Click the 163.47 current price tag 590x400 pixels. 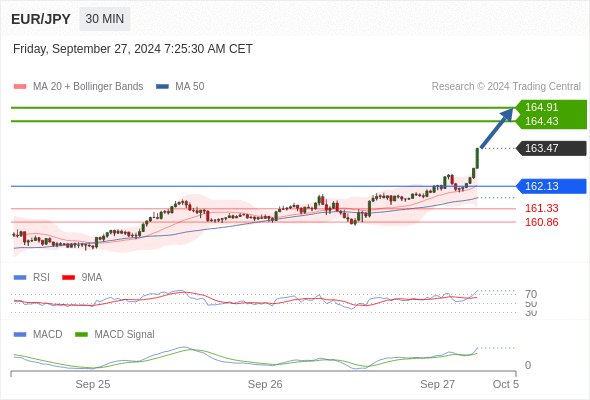click(x=551, y=148)
